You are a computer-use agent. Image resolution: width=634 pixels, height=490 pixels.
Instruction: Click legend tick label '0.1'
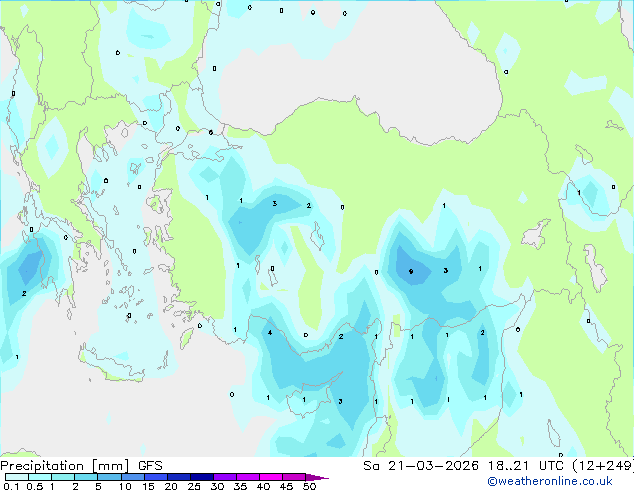[x=11, y=486]
